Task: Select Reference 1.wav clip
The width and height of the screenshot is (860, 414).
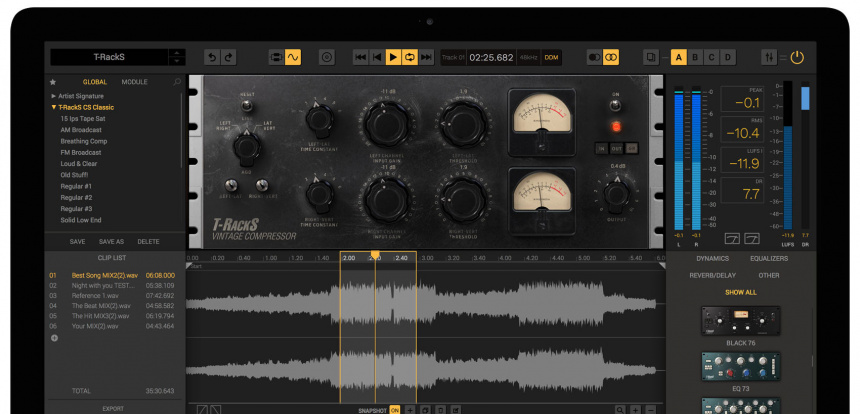Action: pyautogui.click(x=112, y=296)
